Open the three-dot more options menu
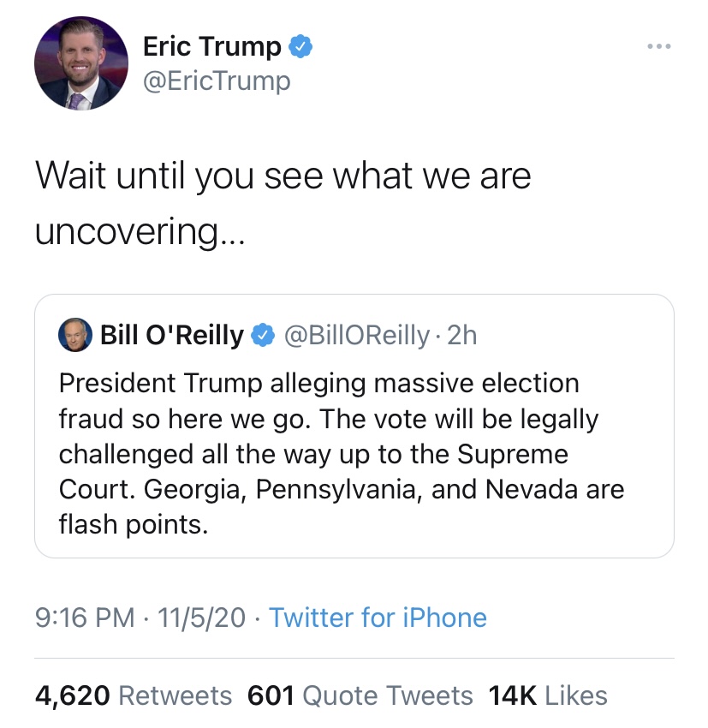The width and height of the screenshot is (708, 728). pos(658,45)
